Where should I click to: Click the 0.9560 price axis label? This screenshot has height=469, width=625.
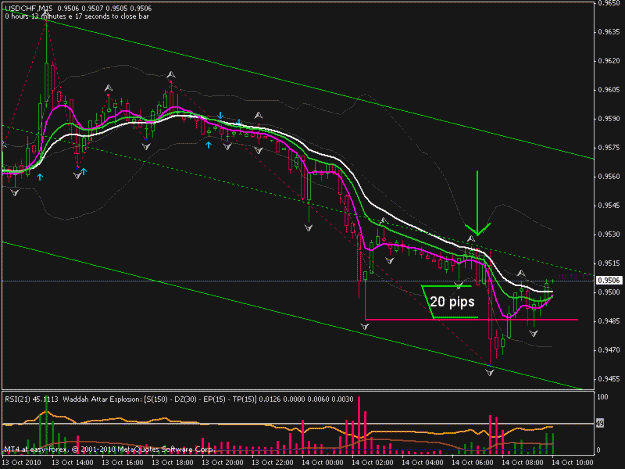(609, 177)
